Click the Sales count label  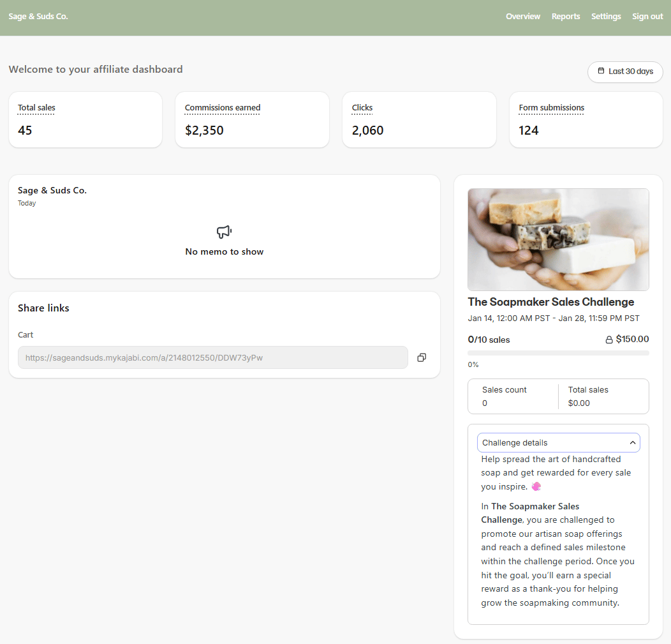point(504,389)
